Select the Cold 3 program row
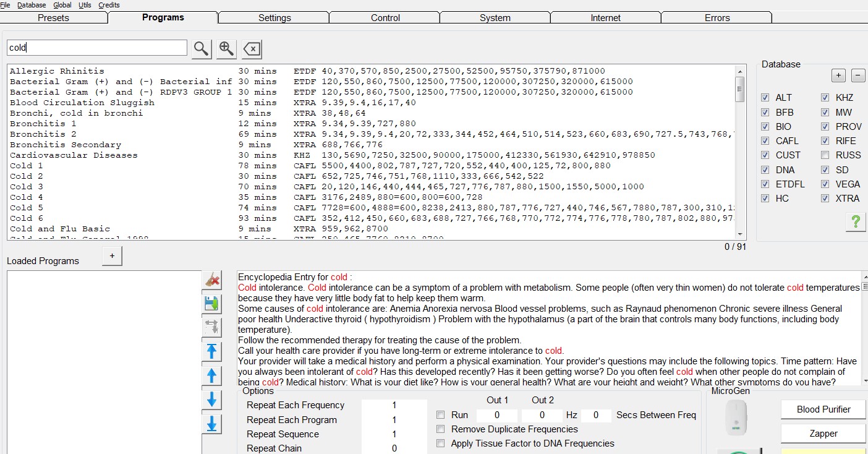This screenshot has height=454, width=868. 27,187
